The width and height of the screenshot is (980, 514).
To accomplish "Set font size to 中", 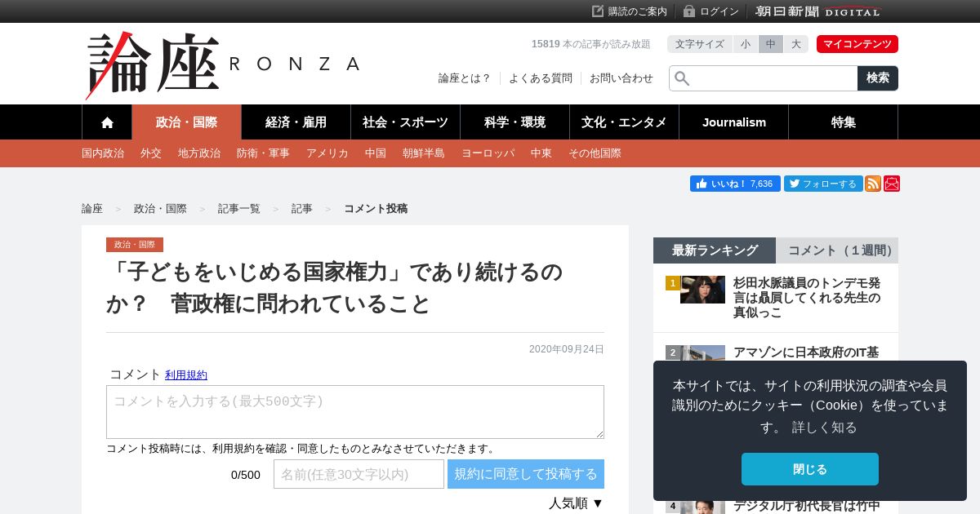I will coord(771,44).
